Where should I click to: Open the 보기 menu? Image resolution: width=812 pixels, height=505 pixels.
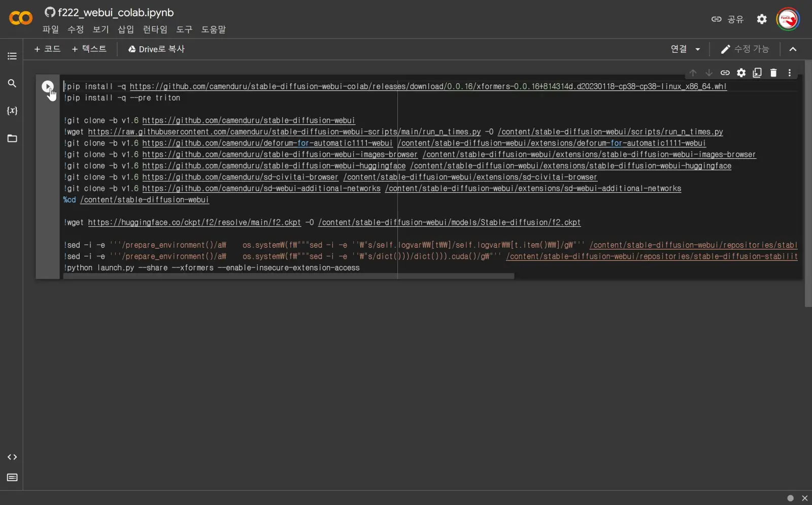[100, 29]
